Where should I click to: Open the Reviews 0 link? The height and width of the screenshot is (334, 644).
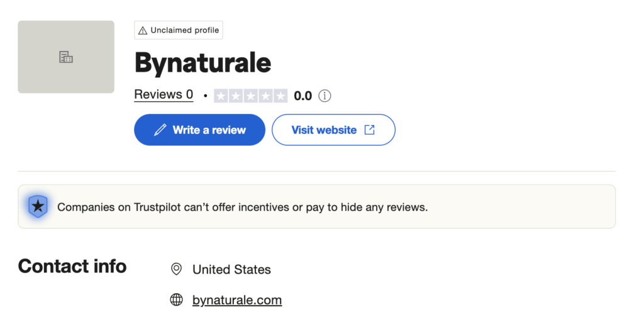(164, 94)
